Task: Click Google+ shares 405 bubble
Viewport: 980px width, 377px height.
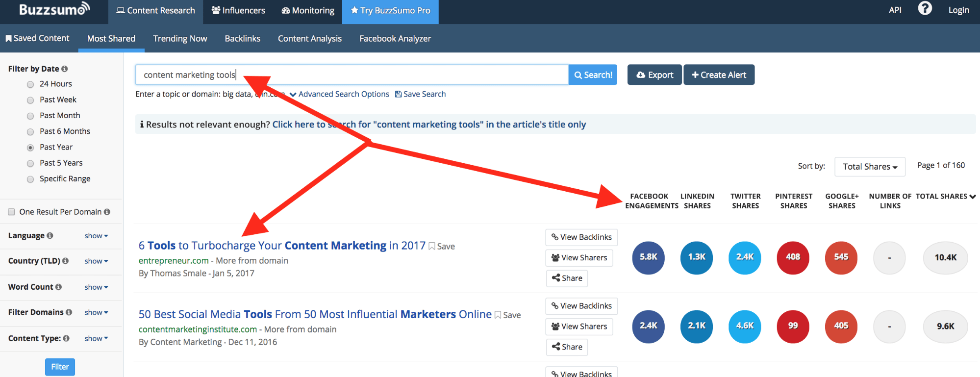Action: [x=841, y=326]
